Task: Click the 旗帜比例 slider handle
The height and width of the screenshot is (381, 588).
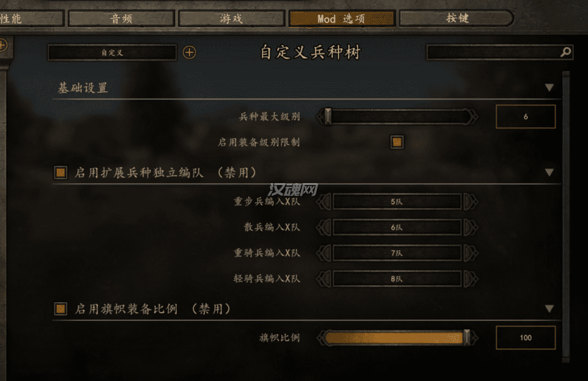Action: pos(467,337)
